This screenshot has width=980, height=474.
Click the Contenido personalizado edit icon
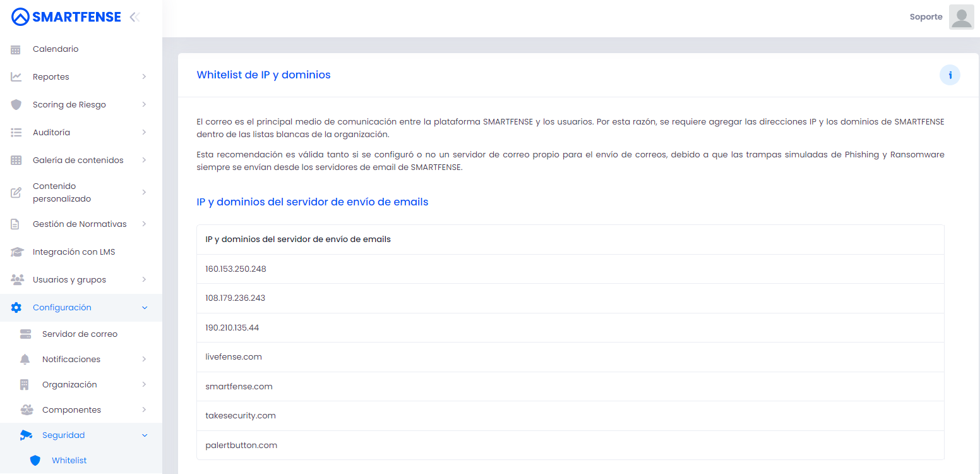[x=16, y=193]
